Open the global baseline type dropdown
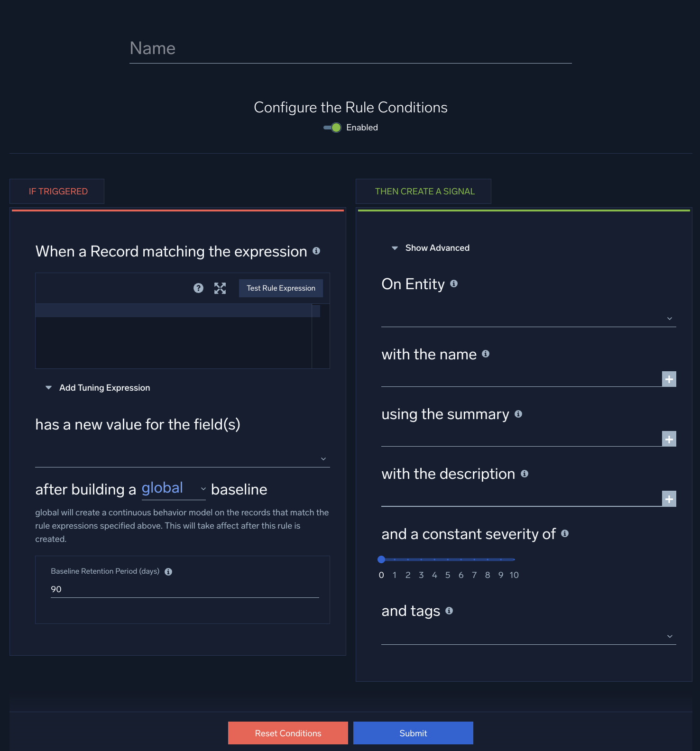 pyautogui.click(x=174, y=489)
